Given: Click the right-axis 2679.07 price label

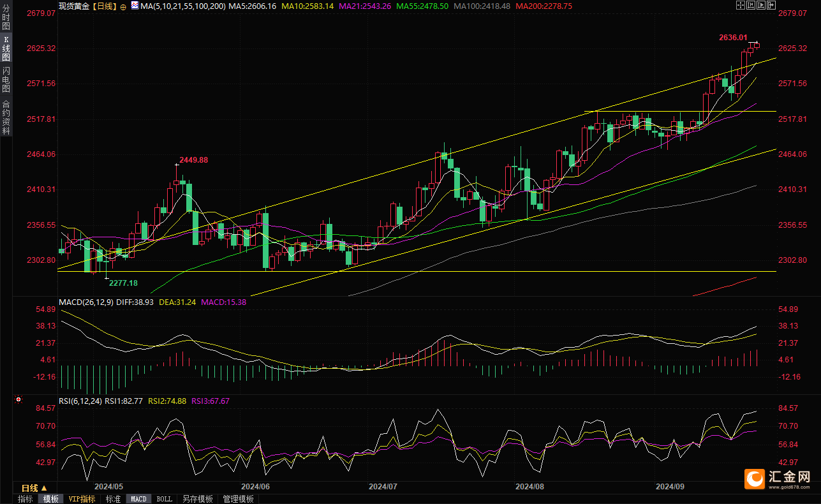Looking at the screenshot, I should coord(791,13).
